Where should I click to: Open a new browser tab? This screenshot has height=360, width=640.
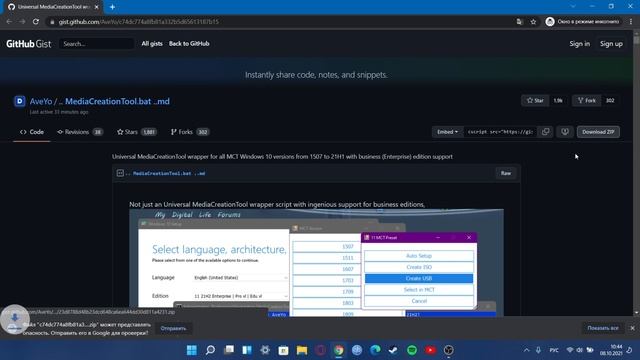[112, 7]
